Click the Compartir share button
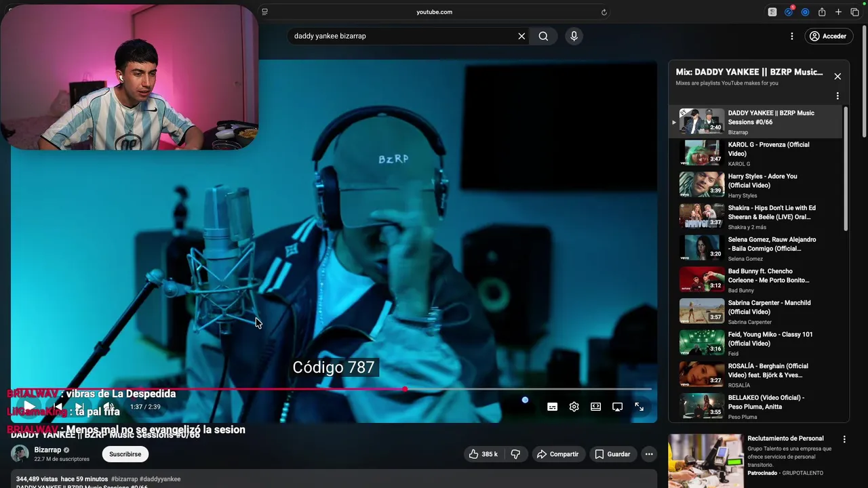 coord(557,454)
